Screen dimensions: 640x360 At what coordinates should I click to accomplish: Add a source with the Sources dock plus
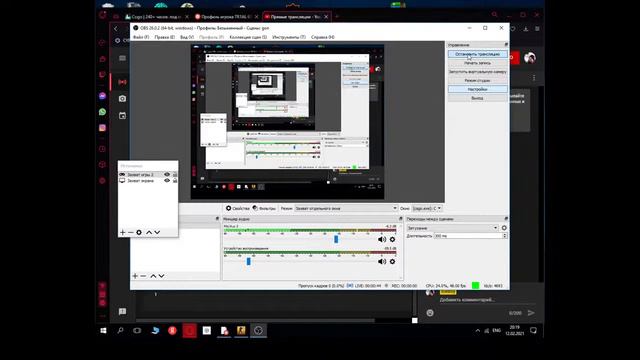click(x=122, y=232)
